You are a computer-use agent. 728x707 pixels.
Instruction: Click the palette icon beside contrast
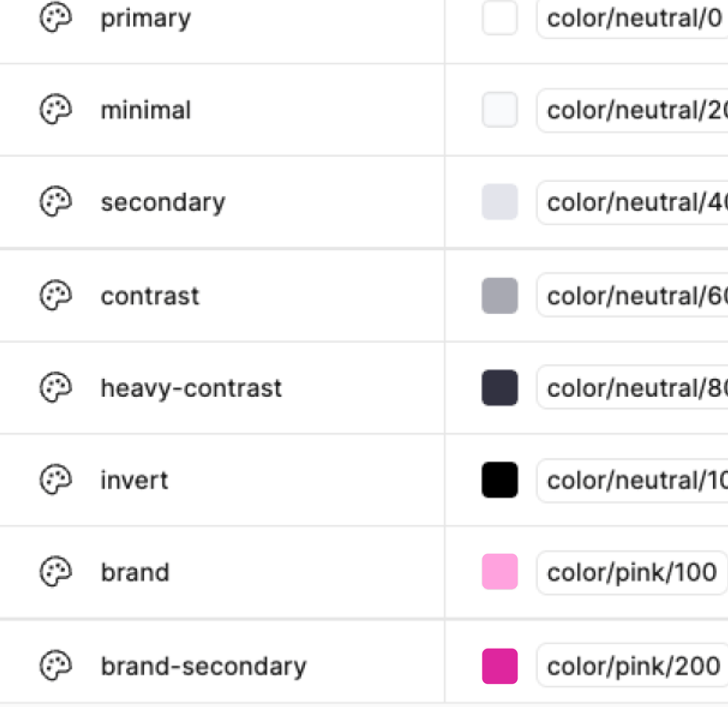[56, 295]
